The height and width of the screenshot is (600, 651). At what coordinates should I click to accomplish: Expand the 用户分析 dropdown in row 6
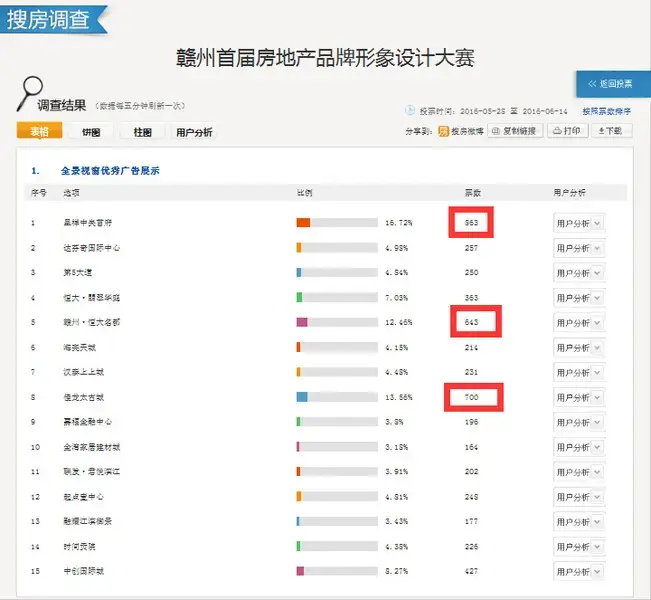[579, 348]
